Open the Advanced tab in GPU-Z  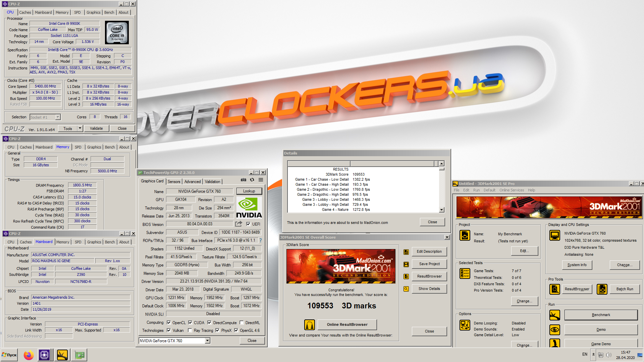(x=193, y=182)
